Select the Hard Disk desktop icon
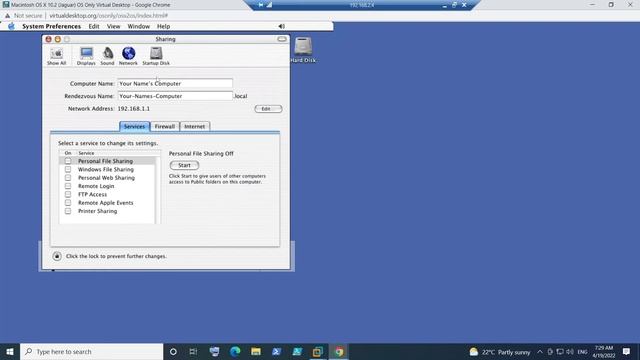Image resolution: width=640 pixels, height=360 pixels. point(303,50)
